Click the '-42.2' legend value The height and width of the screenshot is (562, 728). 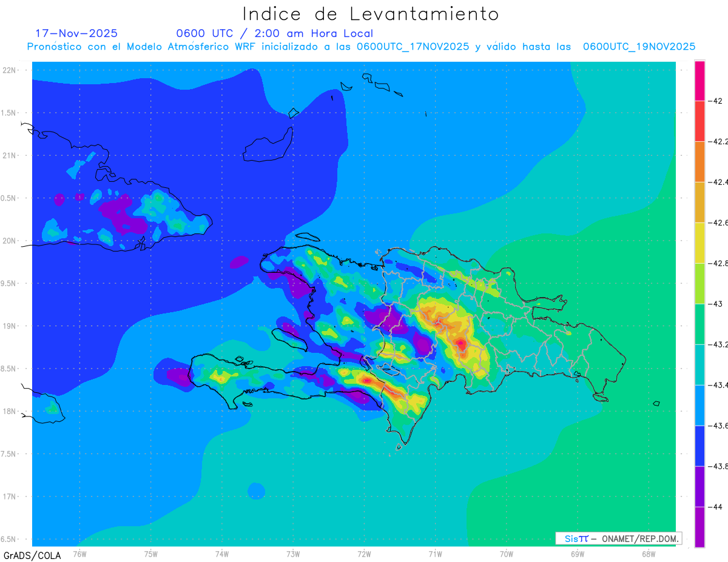point(718,141)
